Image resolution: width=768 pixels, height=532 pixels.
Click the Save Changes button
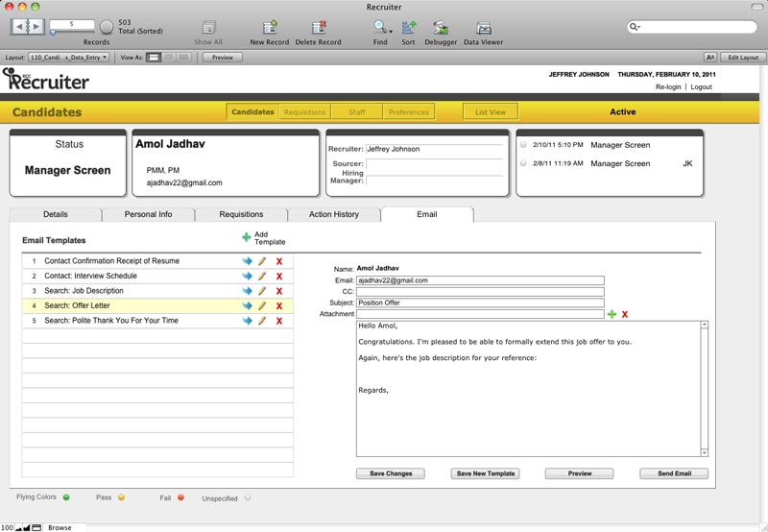[x=391, y=473]
